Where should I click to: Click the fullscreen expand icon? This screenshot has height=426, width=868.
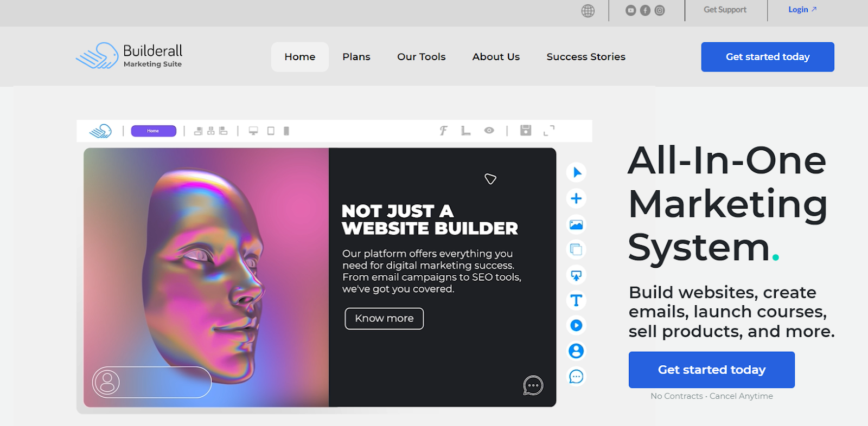coord(549,130)
